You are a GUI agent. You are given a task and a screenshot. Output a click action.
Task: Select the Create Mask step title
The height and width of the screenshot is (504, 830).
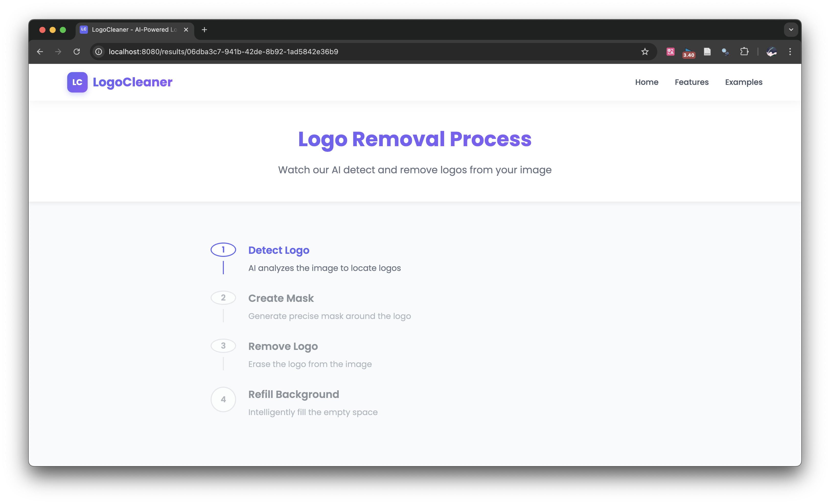[x=281, y=298]
